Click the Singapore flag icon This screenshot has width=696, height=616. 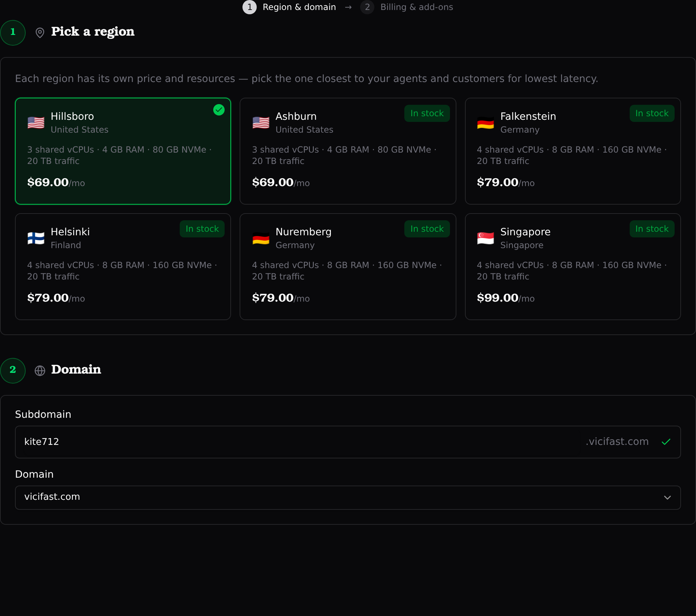click(x=486, y=238)
